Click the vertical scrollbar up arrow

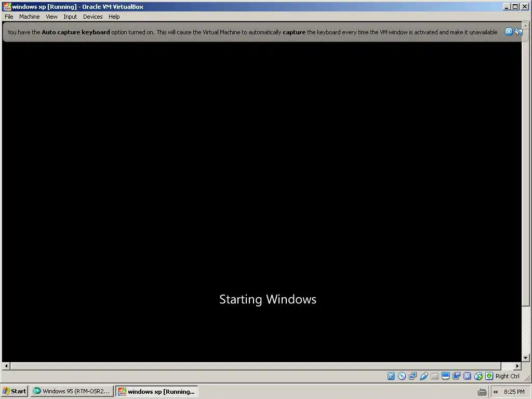526,25
